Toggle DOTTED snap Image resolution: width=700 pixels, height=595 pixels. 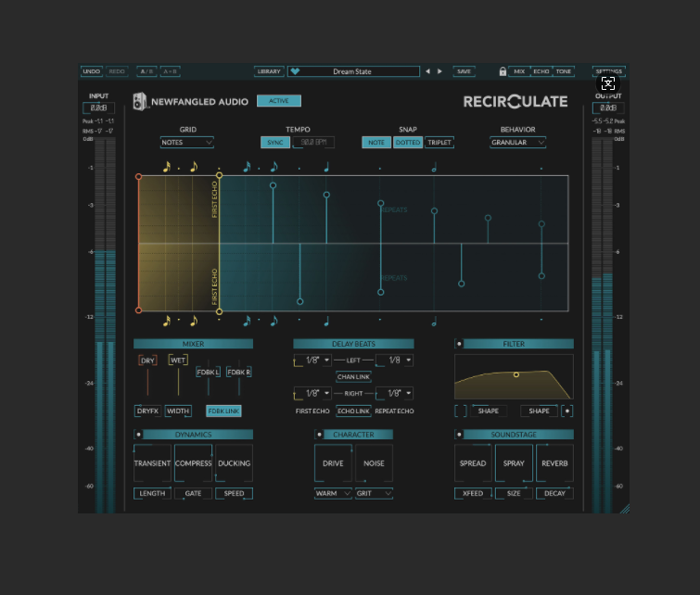click(x=408, y=143)
